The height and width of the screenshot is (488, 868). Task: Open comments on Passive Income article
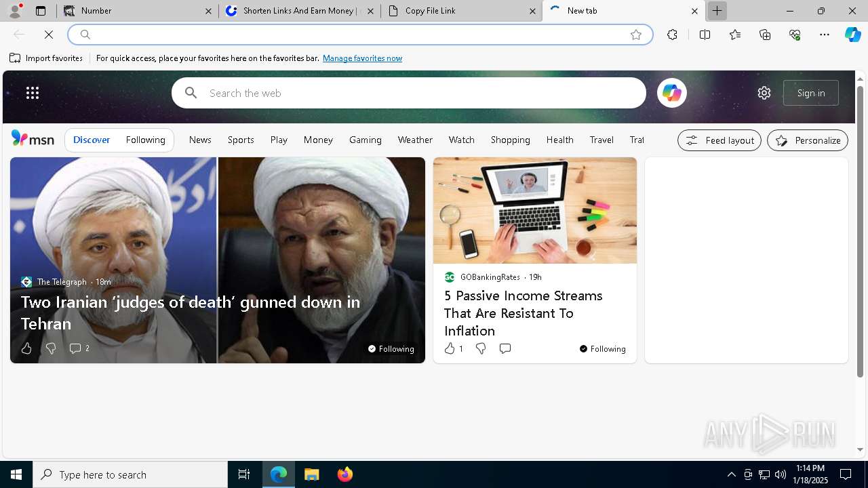pos(505,348)
